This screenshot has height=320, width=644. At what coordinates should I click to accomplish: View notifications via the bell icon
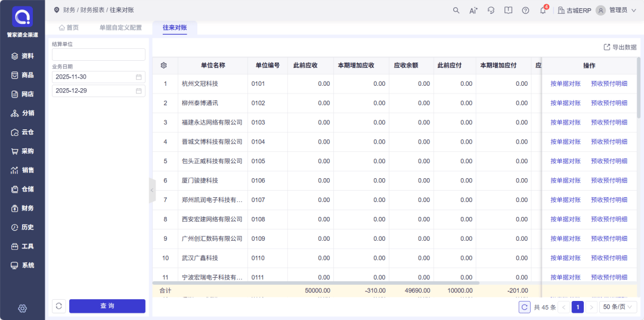point(543,10)
